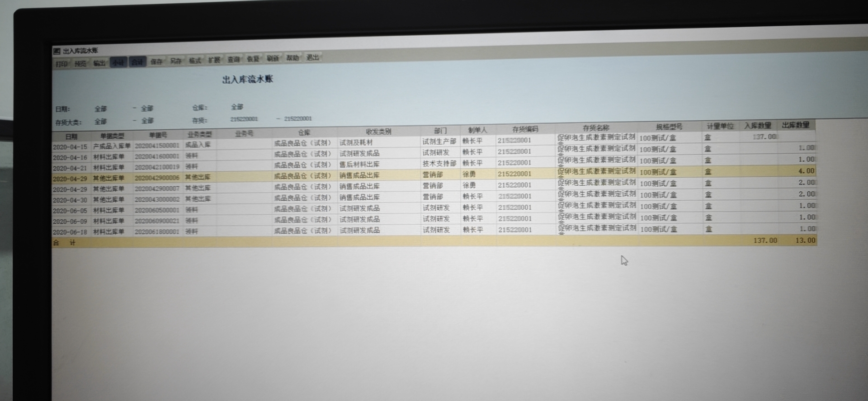
Task: Click document number 2020060900021
Action: tap(157, 221)
